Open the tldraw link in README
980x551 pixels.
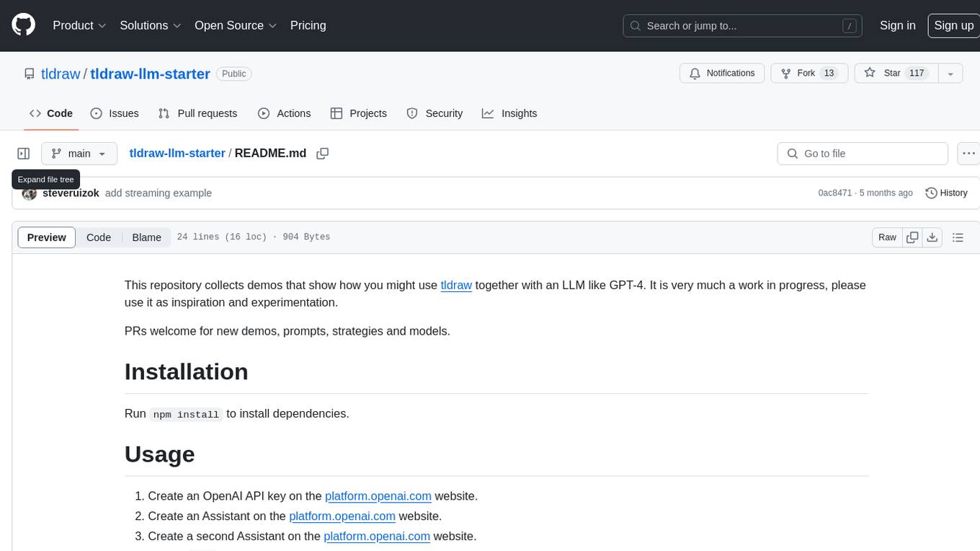pos(456,285)
